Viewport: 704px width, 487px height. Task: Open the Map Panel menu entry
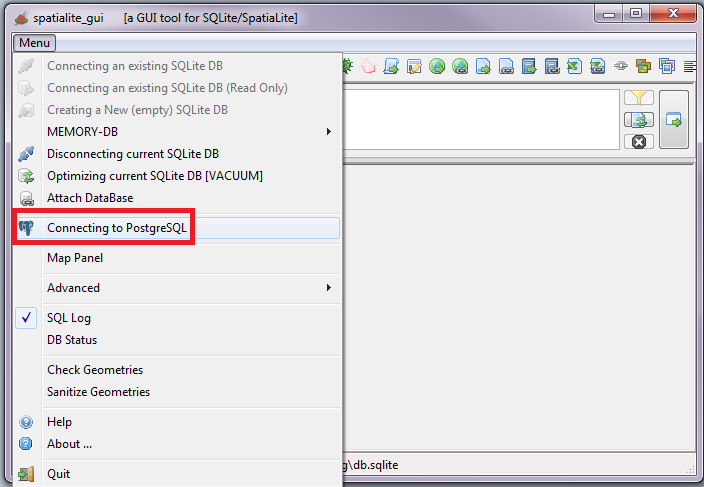pyautogui.click(x=177, y=258)
